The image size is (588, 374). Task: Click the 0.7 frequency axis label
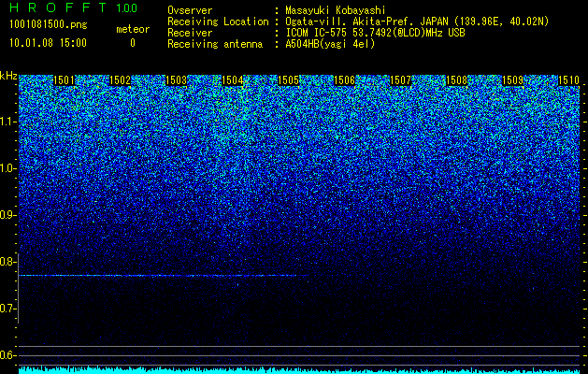click(x=7, y=309)
